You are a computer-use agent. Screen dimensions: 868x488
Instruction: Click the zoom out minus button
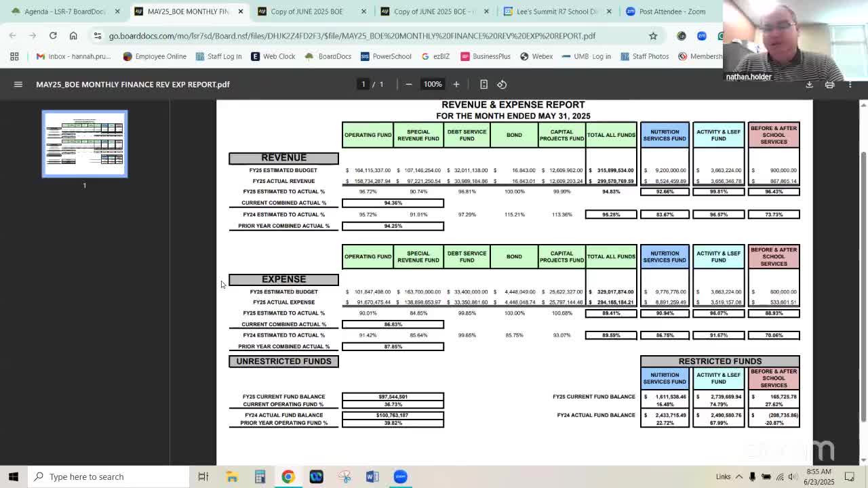pyautogui.click(x=408, y=84)
